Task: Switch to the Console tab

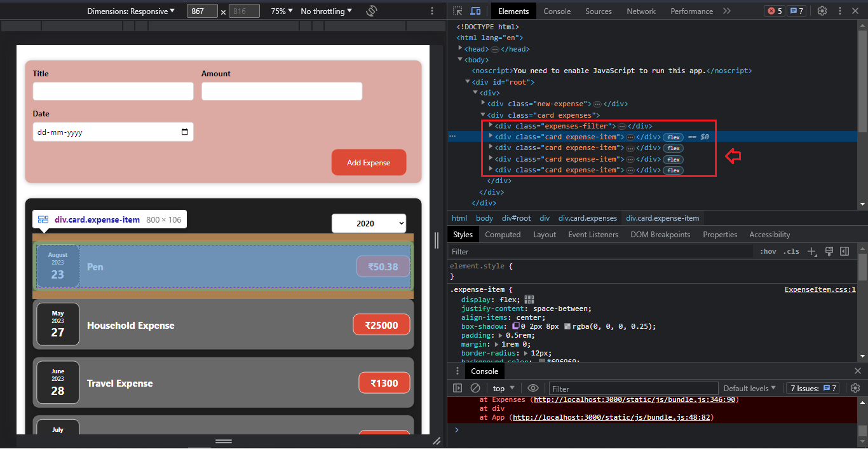Action: (557, 11)
